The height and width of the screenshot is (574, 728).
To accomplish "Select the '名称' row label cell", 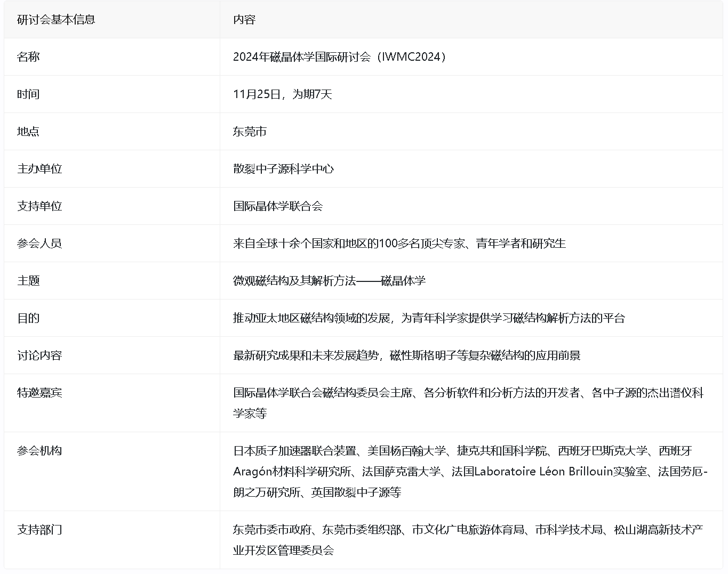I will (x=28, y=57).
